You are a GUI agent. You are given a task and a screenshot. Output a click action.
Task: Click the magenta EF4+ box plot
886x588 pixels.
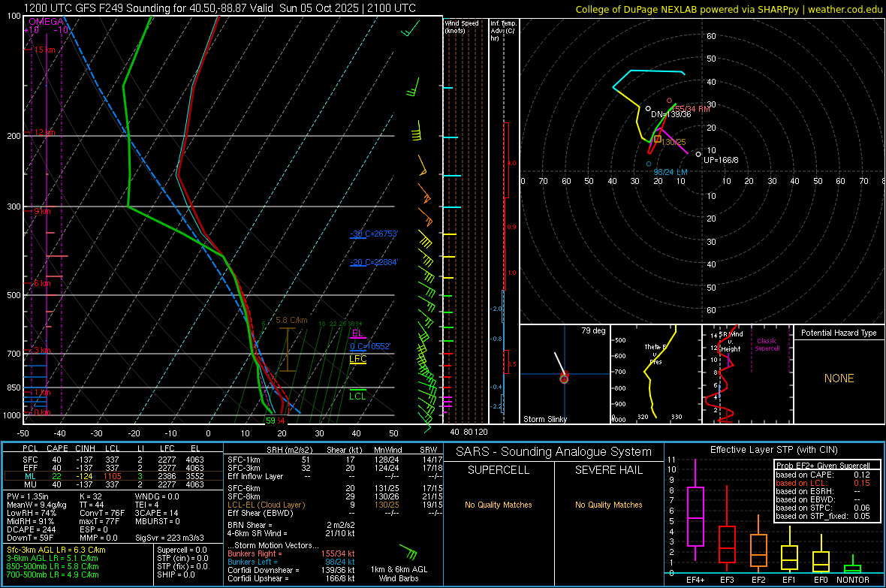[695, 511]
